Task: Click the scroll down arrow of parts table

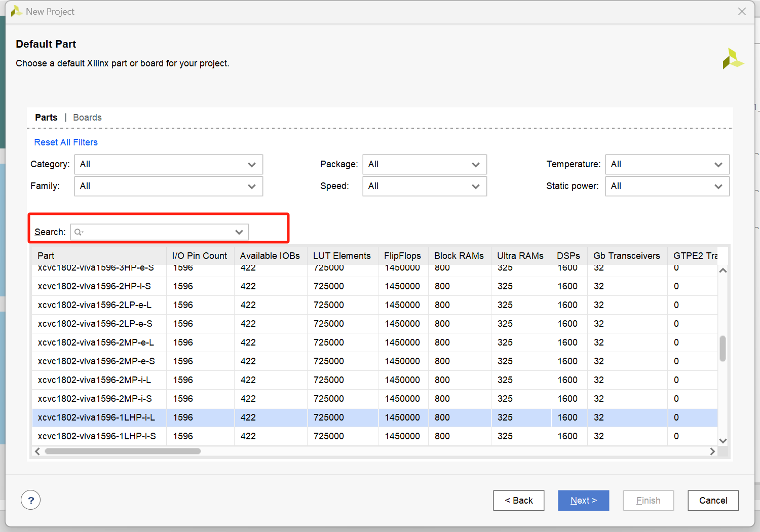Action: [x=723, y=441]
